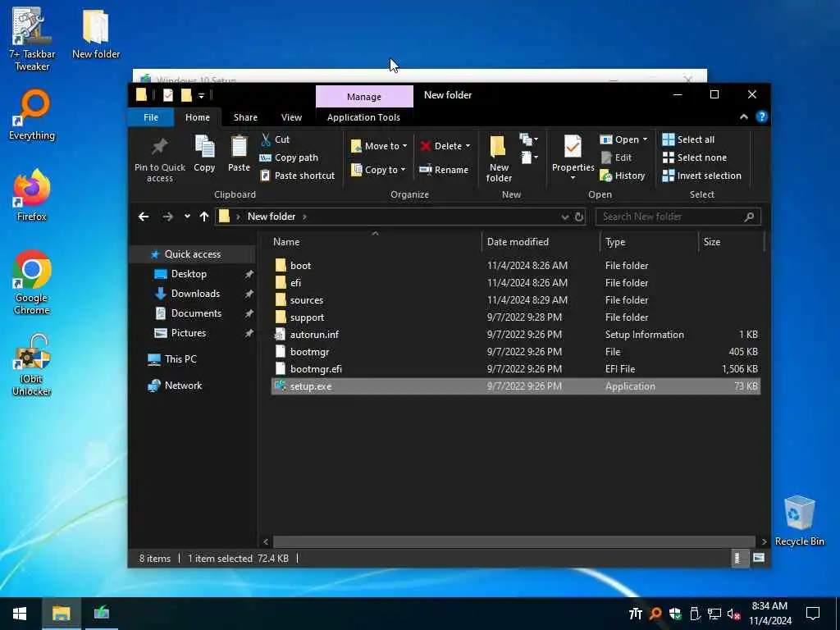Open the Move to dropdown
The height and width of the screenshot is (630, 840).
pos(379,146)
